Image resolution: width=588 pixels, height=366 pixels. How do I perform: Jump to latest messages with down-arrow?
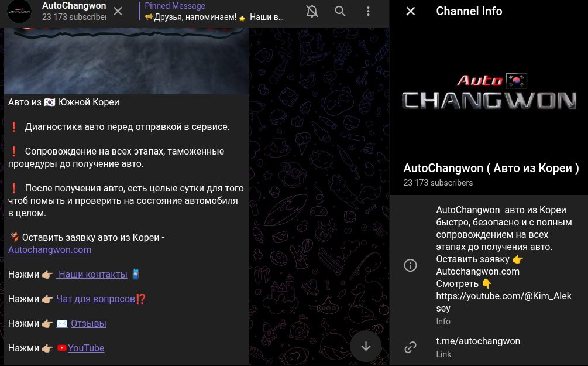(366, 346)
